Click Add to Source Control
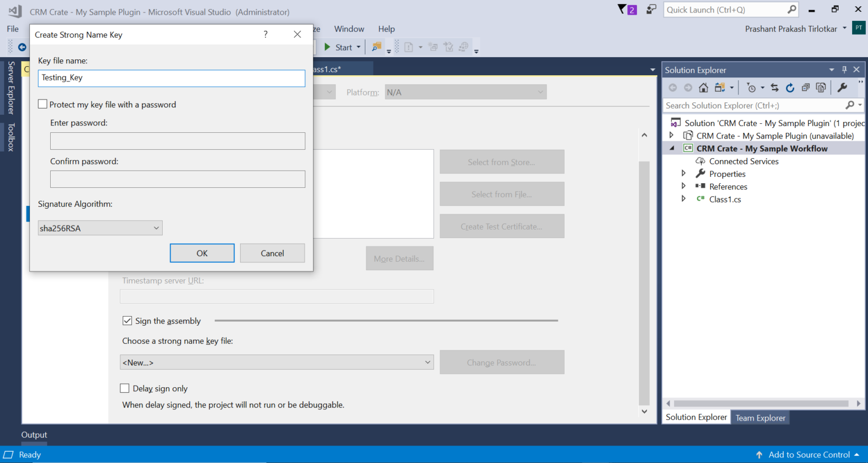868x463 pixels. [809, 455]
